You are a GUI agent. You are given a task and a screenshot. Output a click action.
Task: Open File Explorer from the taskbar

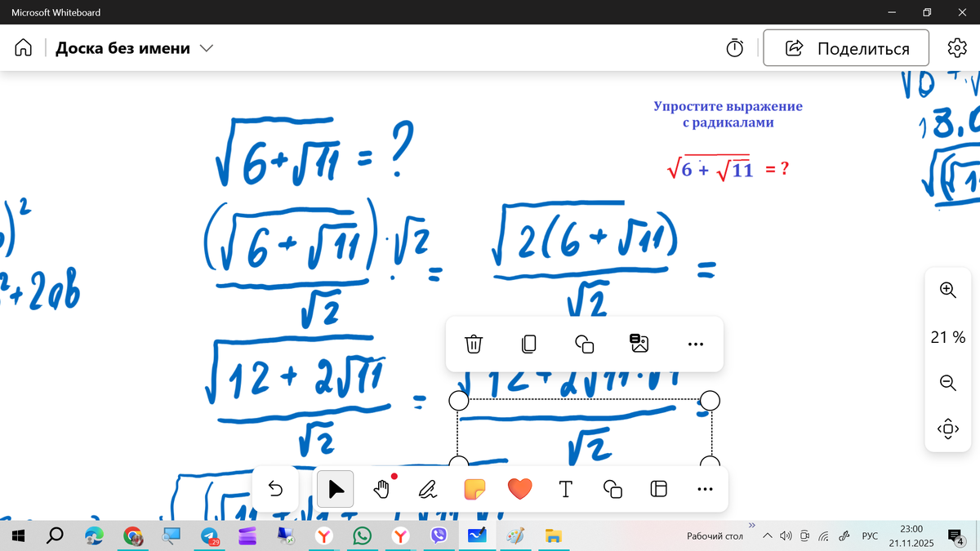pyautogui.click(x=553, y=535)
